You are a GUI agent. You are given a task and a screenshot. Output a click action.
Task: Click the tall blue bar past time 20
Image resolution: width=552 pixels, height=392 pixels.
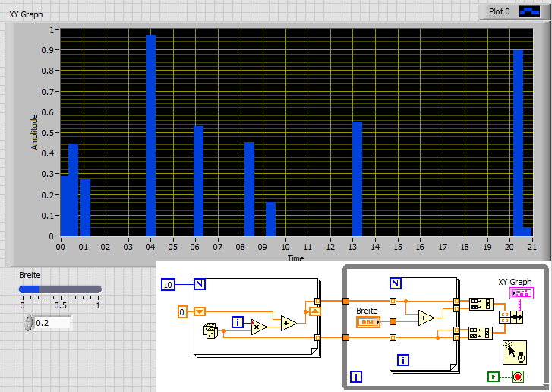point(518,144)
